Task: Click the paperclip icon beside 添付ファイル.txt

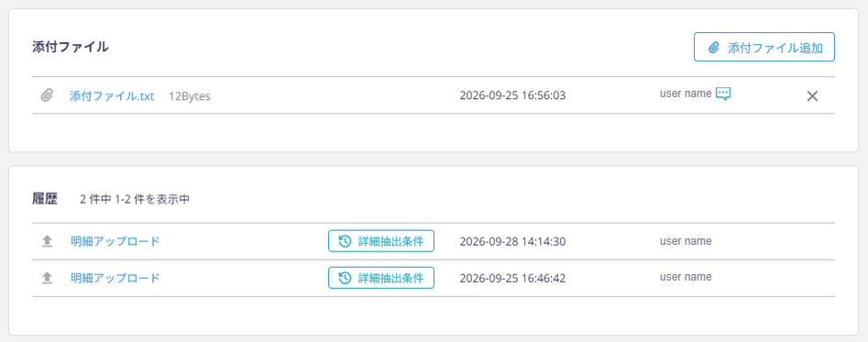Action: point(47,95)
